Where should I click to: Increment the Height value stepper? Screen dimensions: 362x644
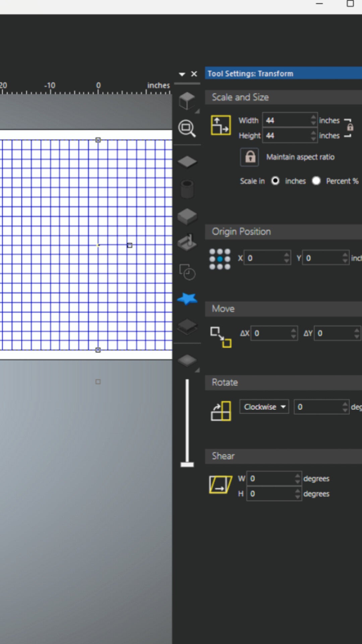click(313, 132)
